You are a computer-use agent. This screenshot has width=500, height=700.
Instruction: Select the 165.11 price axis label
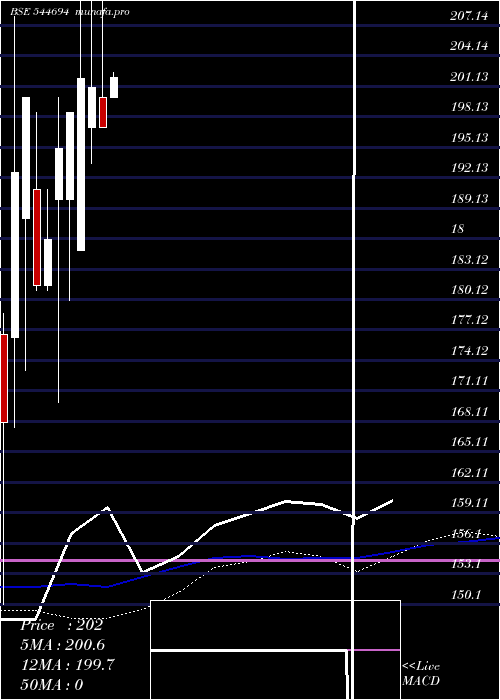pos(469,442)
